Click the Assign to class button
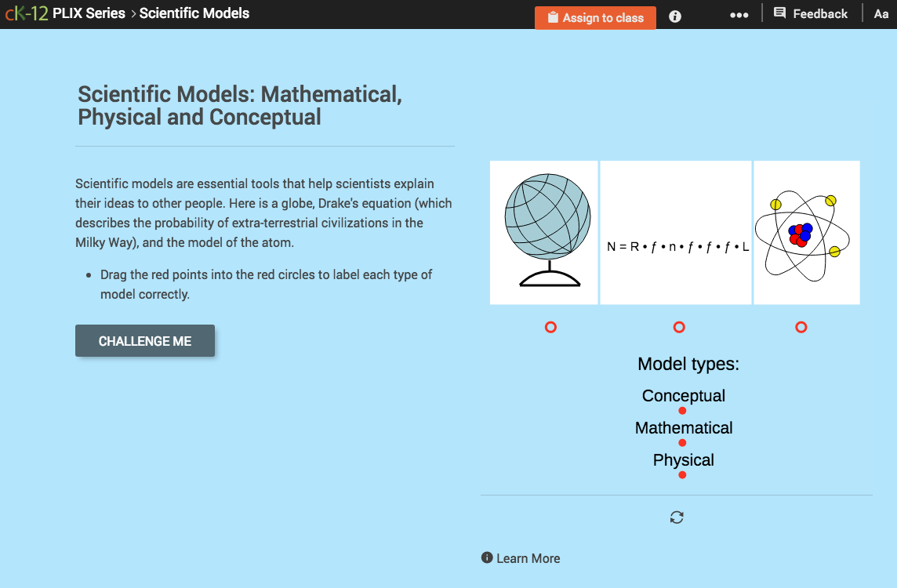This screenshot has width=897, height=588. click(595, 16)
